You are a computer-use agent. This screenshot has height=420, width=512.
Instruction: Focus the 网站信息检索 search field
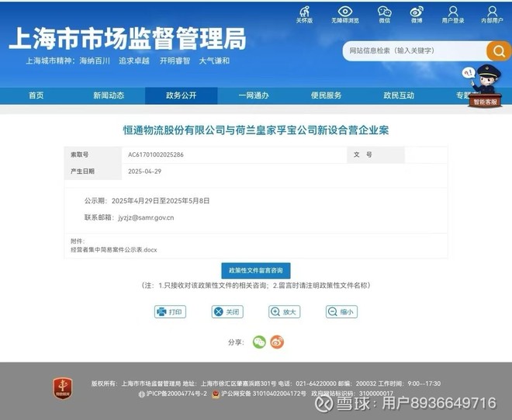tap(414, 51)
